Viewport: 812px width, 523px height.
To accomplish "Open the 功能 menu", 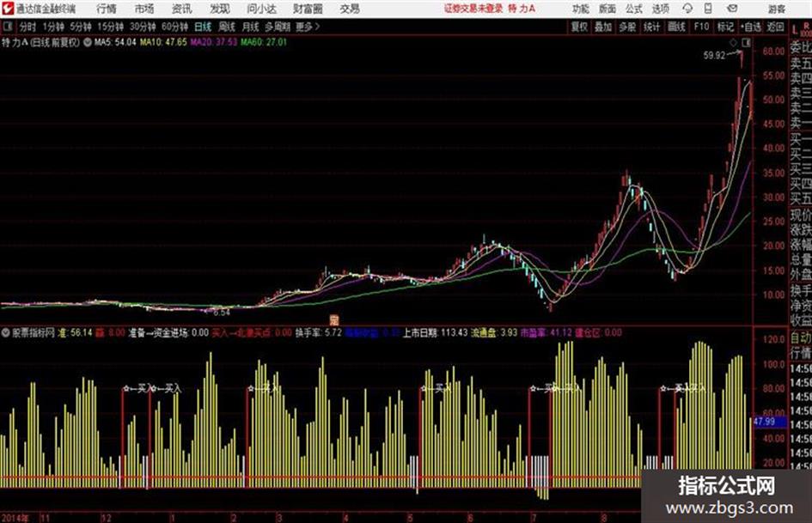I will pyautogui.click(x=581, y=9).
